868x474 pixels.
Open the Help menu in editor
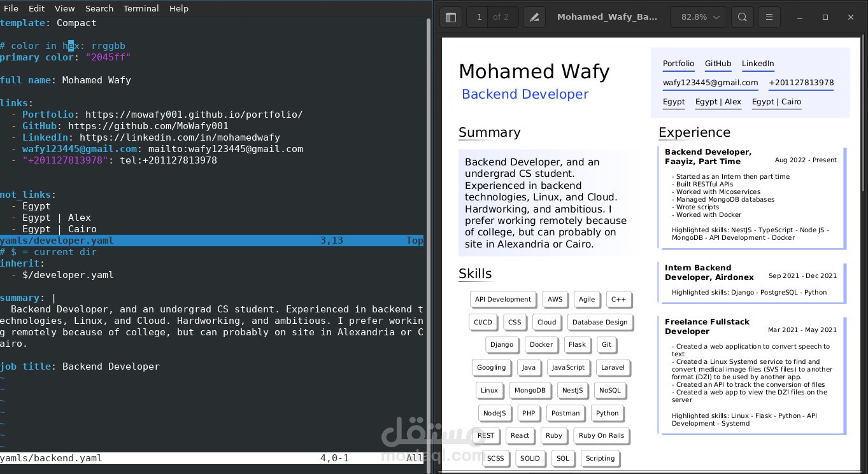(x=179, y=8)
